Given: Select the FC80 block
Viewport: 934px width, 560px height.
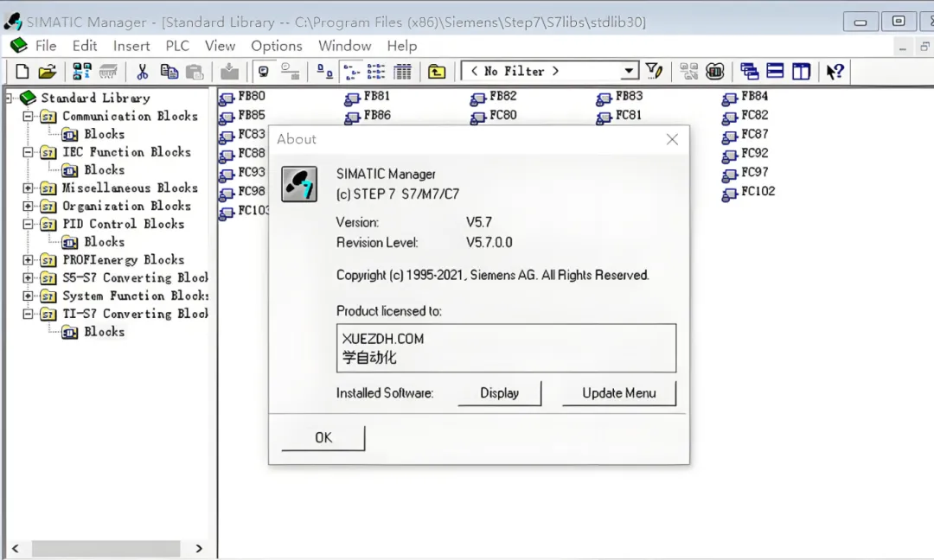Looking at the screenshot, I should click(494, 116).
